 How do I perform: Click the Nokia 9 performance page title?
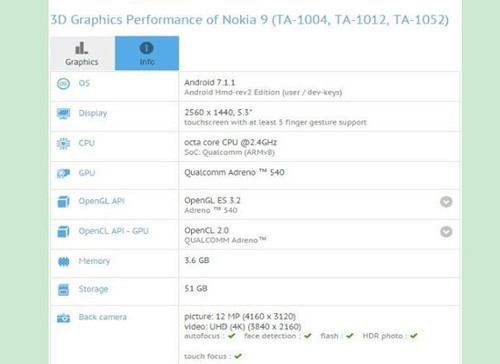point(250,20)
